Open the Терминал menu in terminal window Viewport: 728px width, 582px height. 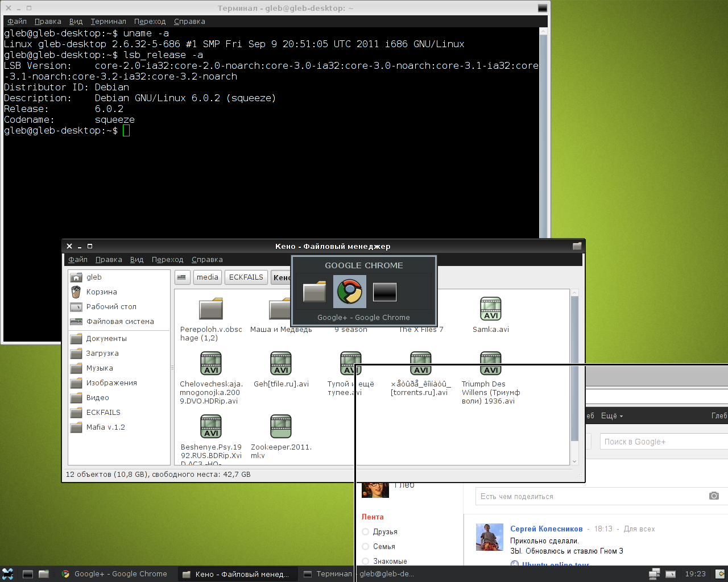tap(108, 22)
